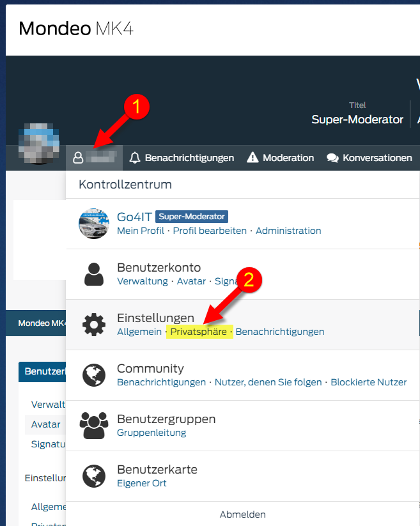Click the Benutzerkonto person icon
This screenshot has height=526, width=420.
(94, 274)
